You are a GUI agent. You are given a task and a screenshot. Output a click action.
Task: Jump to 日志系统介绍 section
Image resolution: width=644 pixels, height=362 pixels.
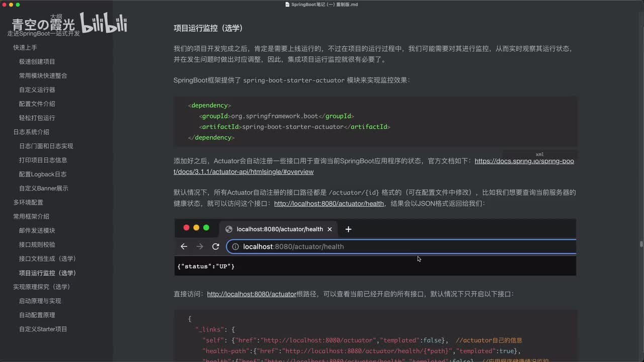(31, 132)
